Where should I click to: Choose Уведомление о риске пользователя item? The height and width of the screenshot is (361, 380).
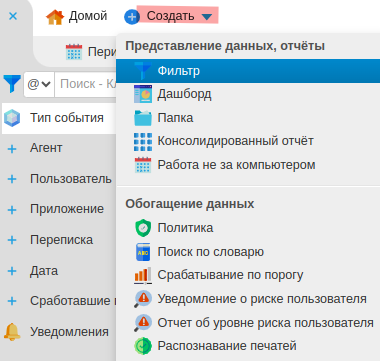pos(248,299)
